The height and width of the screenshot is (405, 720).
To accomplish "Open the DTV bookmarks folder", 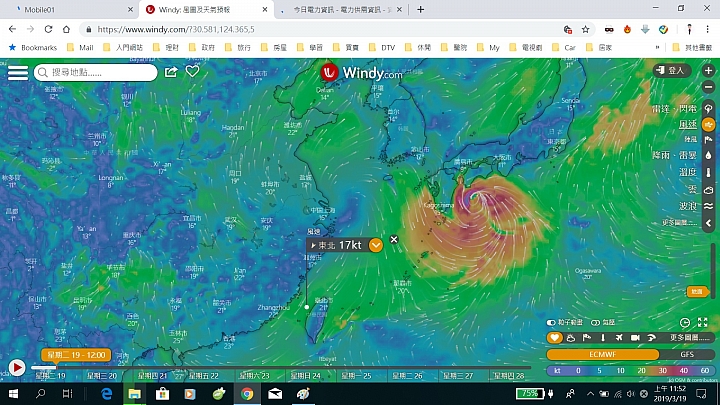I will (x=382, y=47).
